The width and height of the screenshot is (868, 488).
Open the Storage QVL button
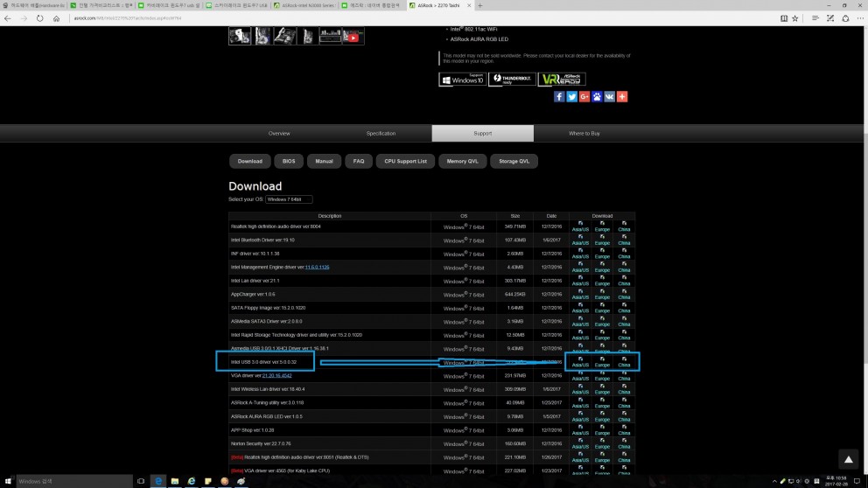(x=514, y=161)
